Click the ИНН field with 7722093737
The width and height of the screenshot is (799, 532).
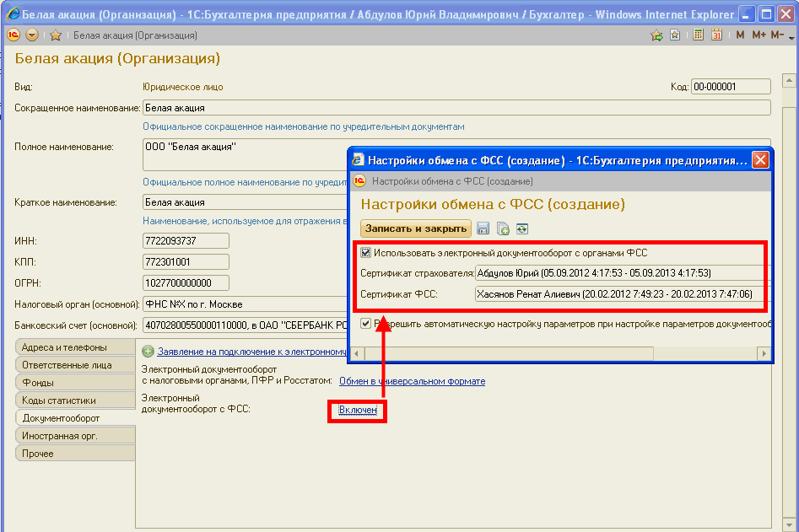186,241
